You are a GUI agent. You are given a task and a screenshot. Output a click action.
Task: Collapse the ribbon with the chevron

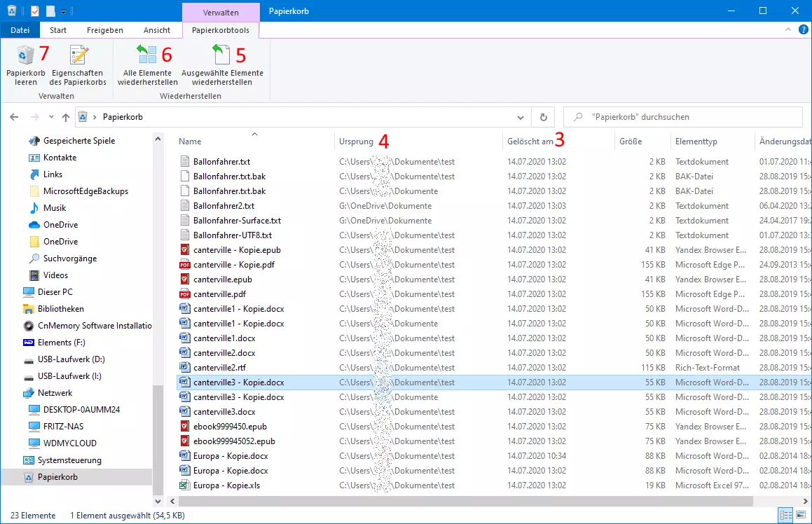787,30
